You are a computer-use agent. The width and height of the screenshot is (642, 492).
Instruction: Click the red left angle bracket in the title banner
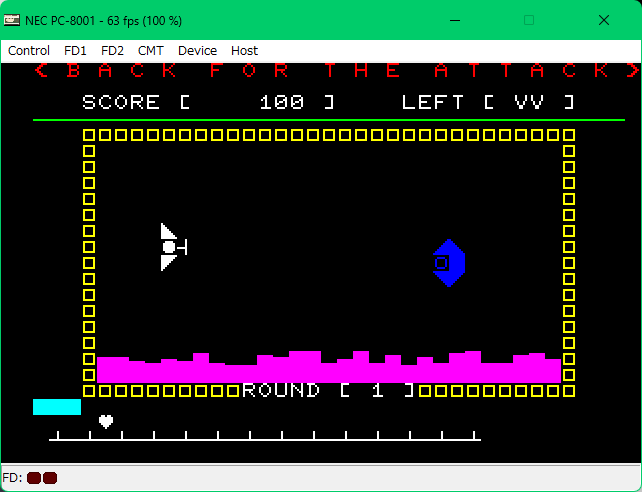point(41,71)
